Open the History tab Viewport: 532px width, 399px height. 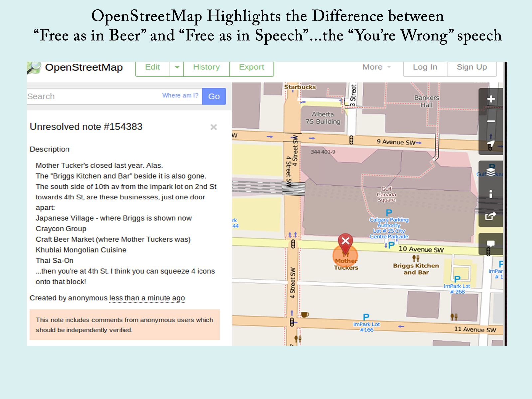pos(206,67)
